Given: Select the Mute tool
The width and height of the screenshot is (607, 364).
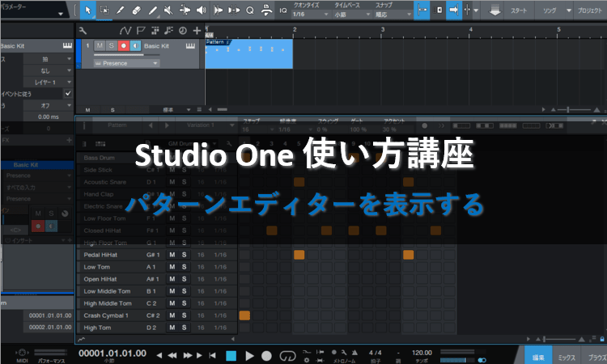Looking at the screenshot, I should (168, 11).
